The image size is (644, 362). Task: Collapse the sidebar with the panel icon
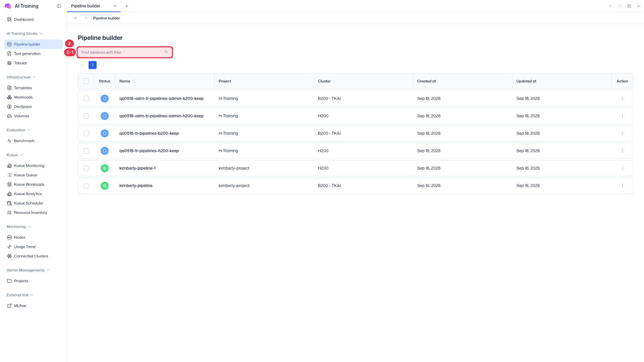coord(59,6)
